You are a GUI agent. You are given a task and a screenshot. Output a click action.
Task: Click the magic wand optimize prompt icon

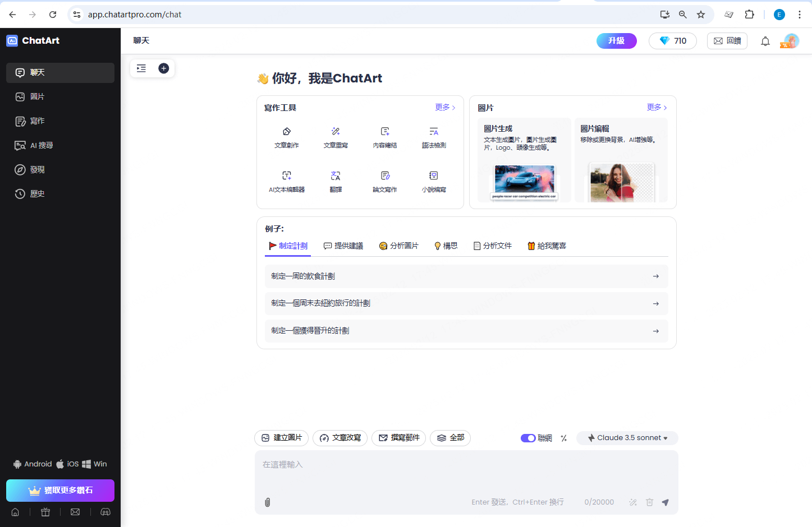click(633, 502)
